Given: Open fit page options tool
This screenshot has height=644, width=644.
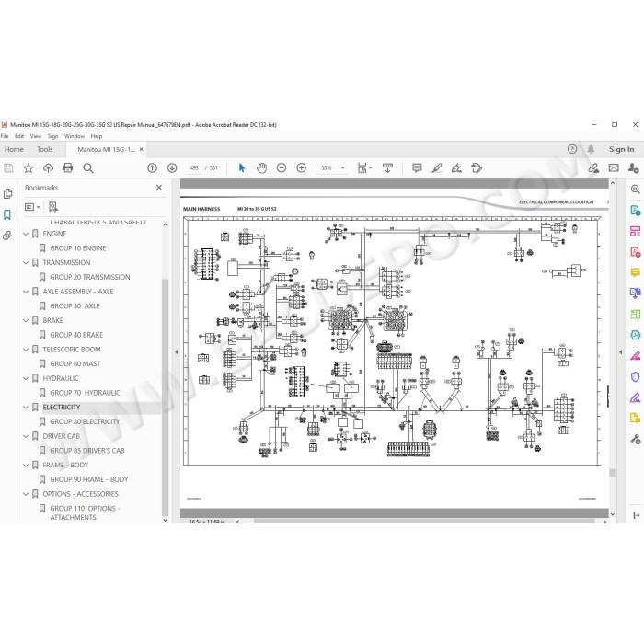Looking at the screenshot, I should (364, 168).
